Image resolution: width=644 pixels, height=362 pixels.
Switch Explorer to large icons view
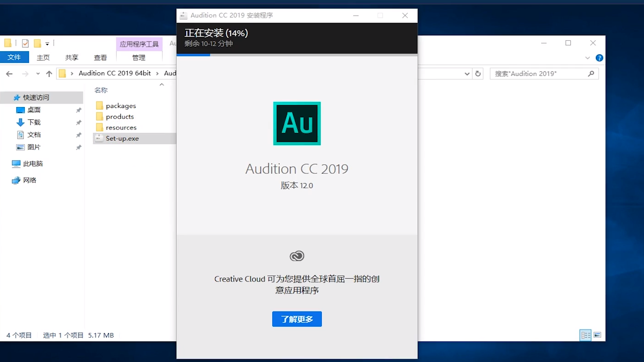point(597,335)
